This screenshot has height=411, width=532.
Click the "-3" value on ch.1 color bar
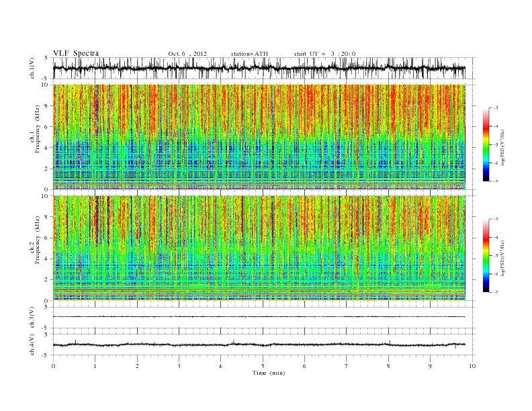coord(496,108)
